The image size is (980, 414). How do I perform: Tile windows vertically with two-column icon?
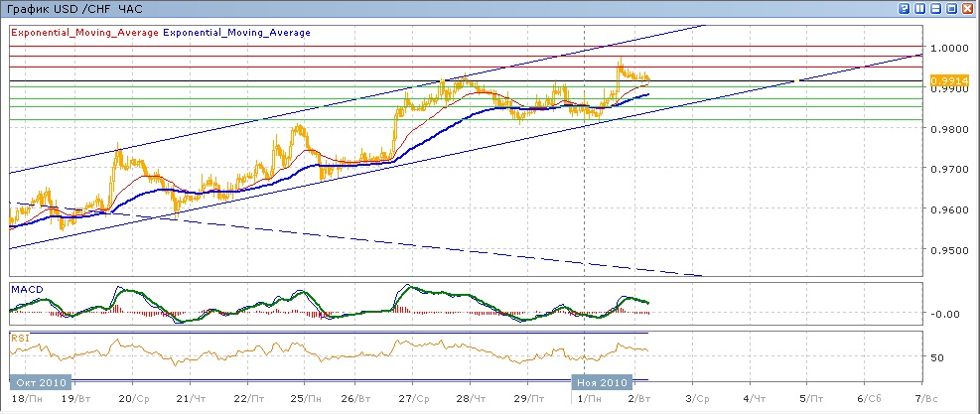(920, 9)
